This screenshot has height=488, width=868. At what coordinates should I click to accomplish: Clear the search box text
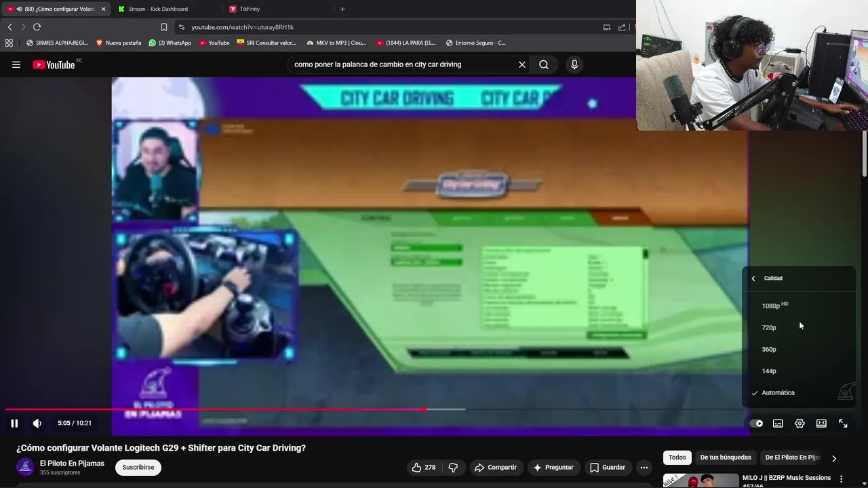pyautogui.click(x=522, y=64)
